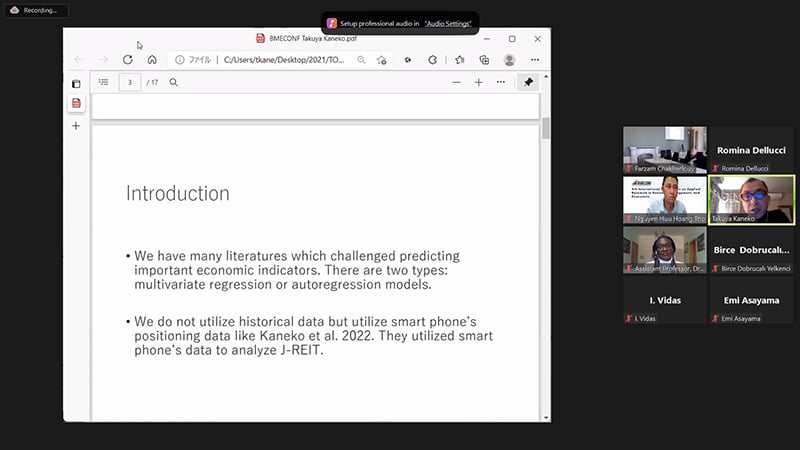Zoom in the PDF with plus icon

pyautogui.click(x=478, y=82)
